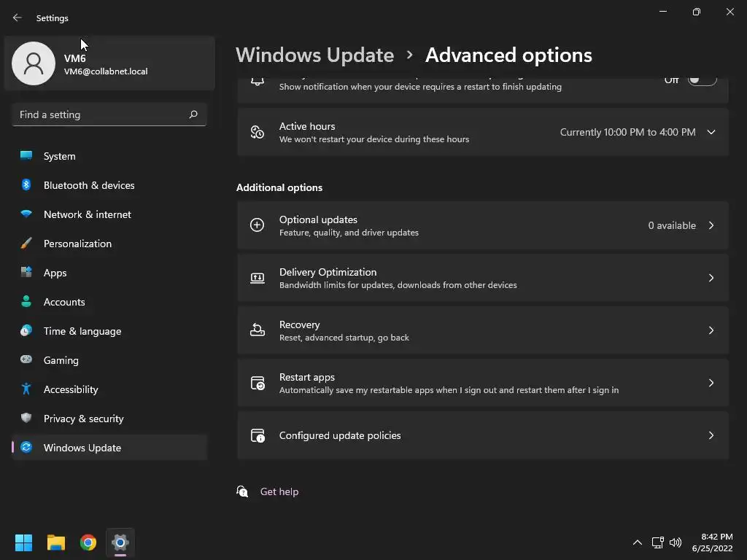Navigate back to Windows Update breadcrumb
Screen dimensions: 747x560
click(x=314, y=55)
